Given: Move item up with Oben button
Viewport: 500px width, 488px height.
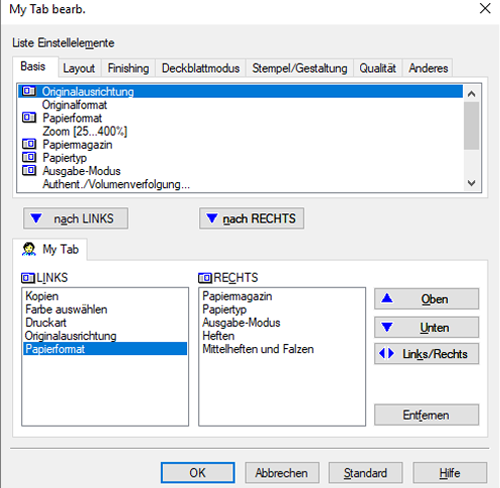Looking at the screenshot, I should 427,299.
